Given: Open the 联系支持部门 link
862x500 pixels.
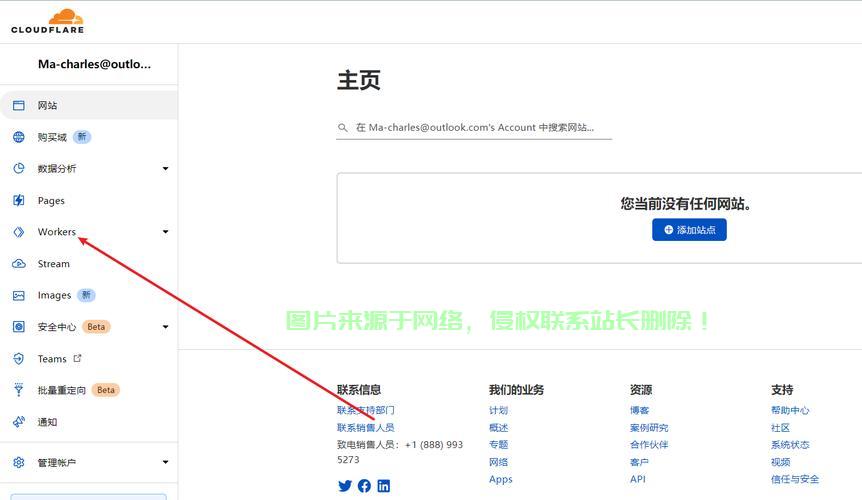Looking at the screenshot, I should 366,410.
